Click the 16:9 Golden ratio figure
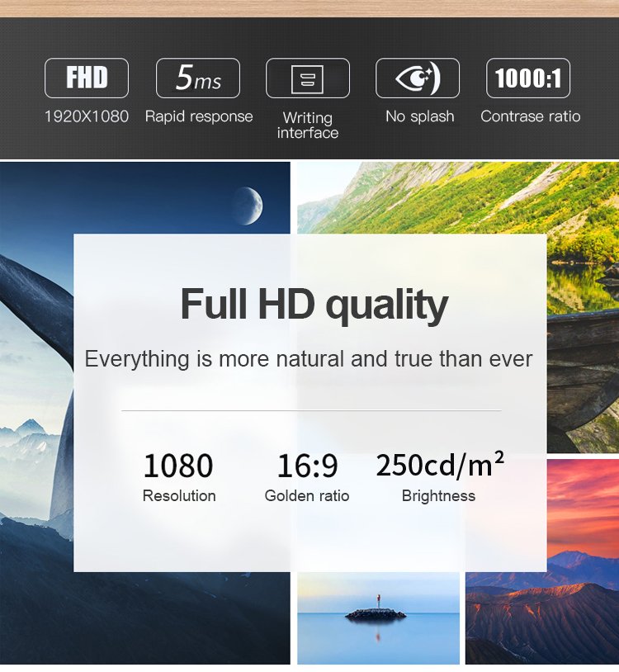 tap(307, 466)
